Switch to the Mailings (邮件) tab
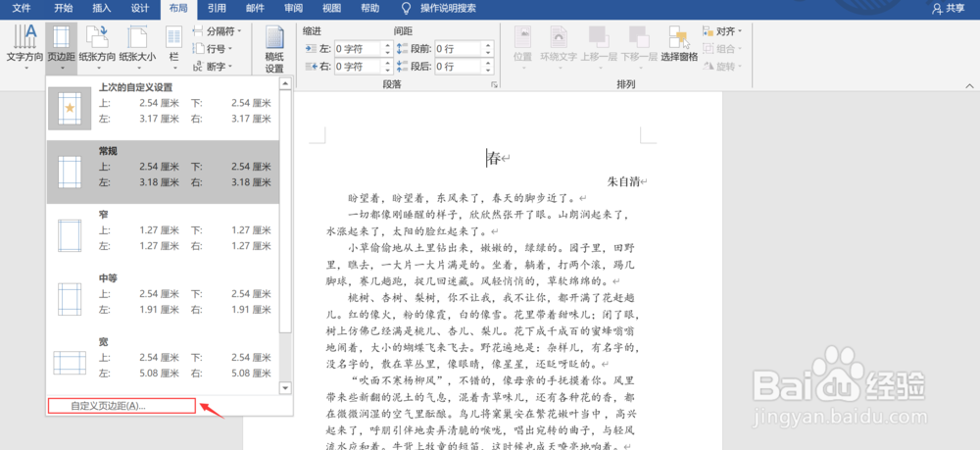 point(255,8)
